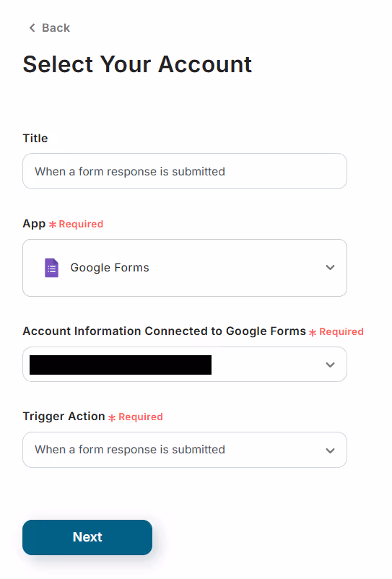Viewport: 392px width, 579px height.
Task: Click the 'Account Information Connected to Google Forms' label
Action: pos(165,331)
